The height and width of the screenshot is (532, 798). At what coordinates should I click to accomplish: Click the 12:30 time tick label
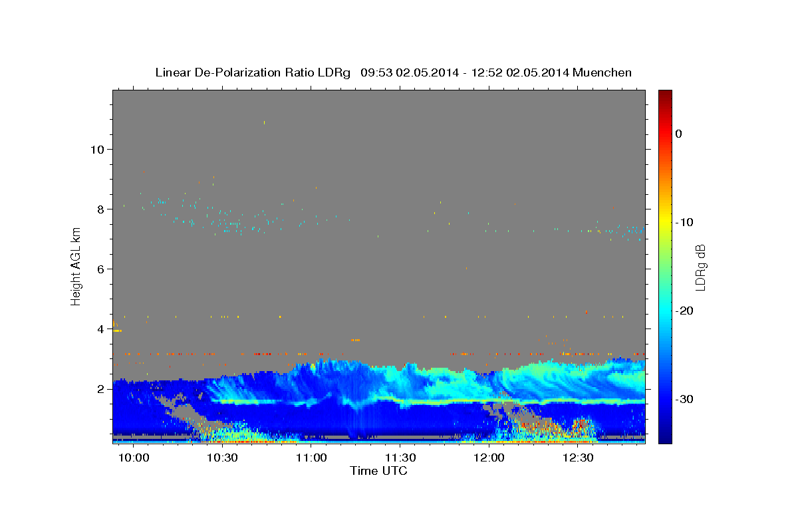pyautogui.click(x=578, y=458)
